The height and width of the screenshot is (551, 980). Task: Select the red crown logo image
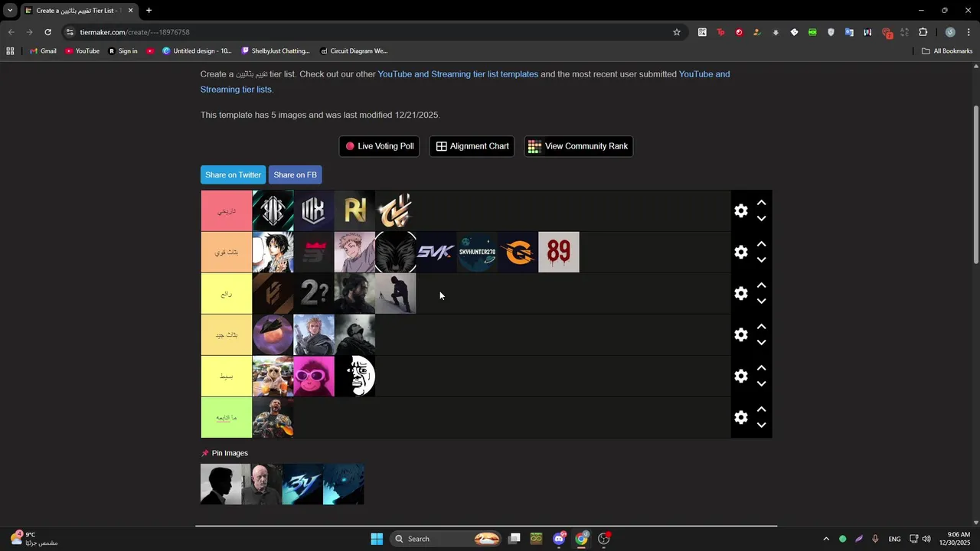314,252
